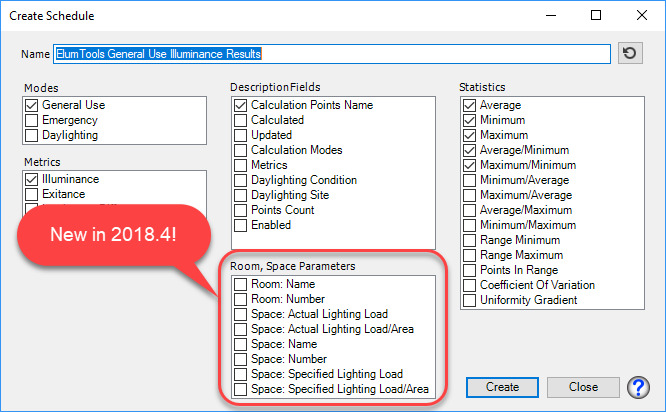666x412 pixels.
Task: Uncheck the General Use mode checkbox
Action: 32,105
